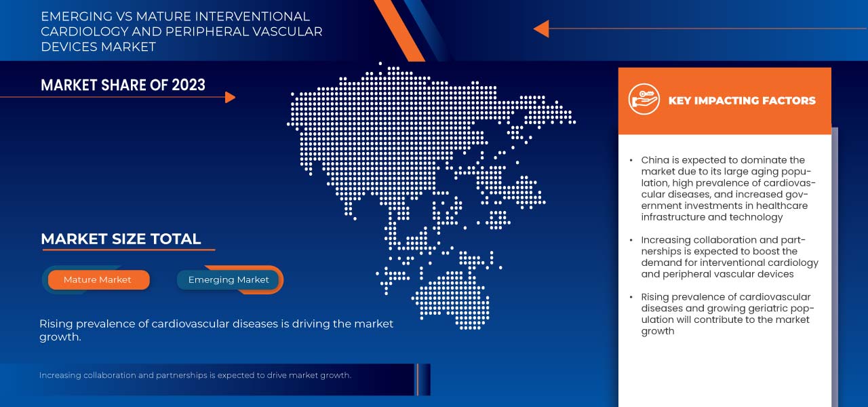Screen dimensions: 868x407
Task: Click the orange underline beneath Market Size Total
Action: point(129,250)
